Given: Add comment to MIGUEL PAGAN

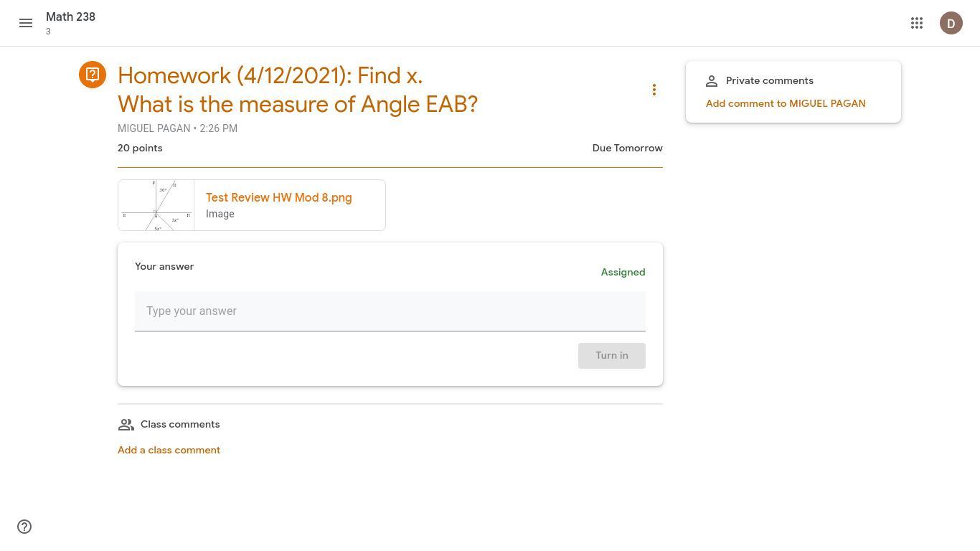Looking at the screenshot, I should tap(785, 103).
